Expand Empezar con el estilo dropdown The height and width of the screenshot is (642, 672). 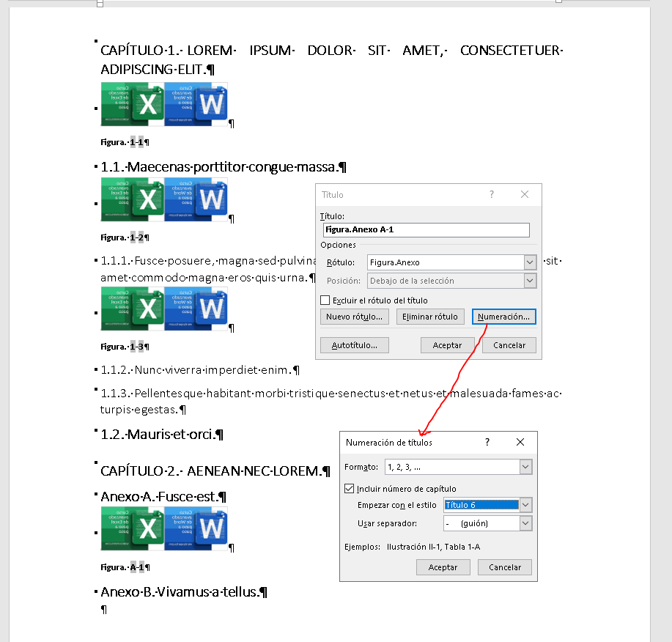click(x=525, y=505)
